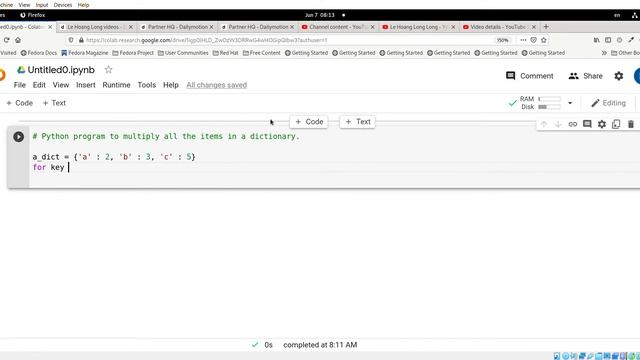The width and height of the screenshot is (640, 360).
Task: Open User Communities bookmark folder
Action: tap(183, 53)
